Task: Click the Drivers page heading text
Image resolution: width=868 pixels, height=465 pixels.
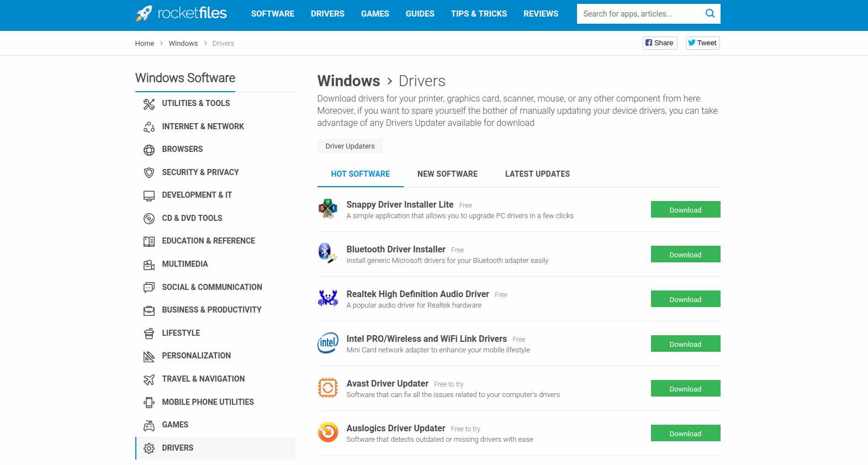Action: [x=422, y=81]
